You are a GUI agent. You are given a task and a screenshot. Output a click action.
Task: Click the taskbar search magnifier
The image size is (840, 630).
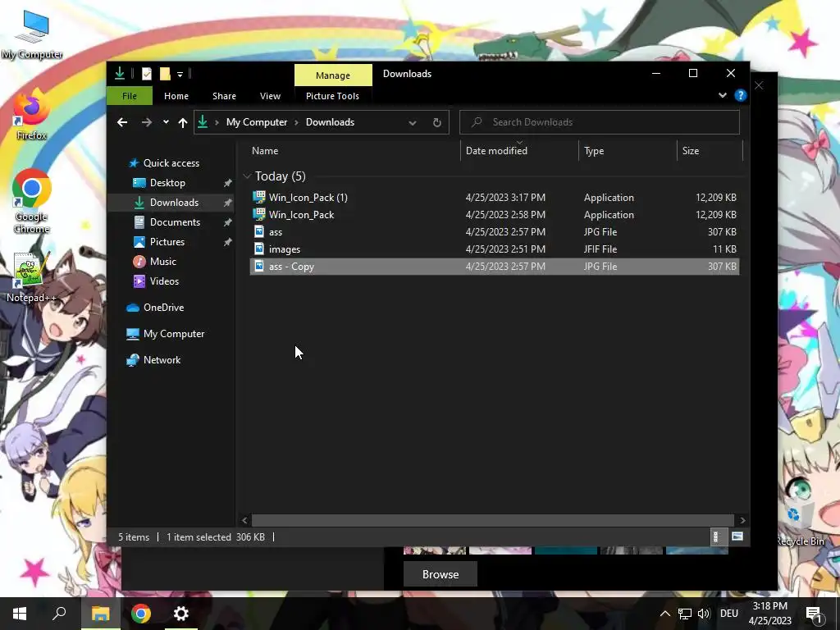59,614
